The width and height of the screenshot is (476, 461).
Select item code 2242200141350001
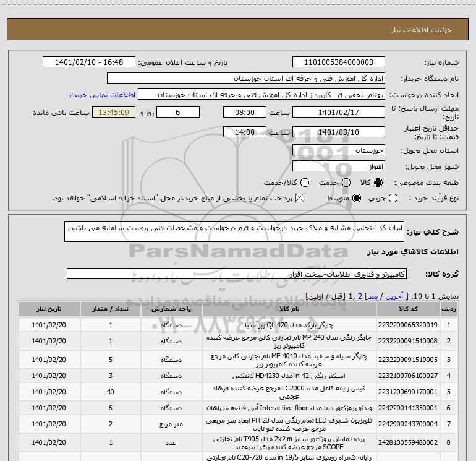[408, 408]
